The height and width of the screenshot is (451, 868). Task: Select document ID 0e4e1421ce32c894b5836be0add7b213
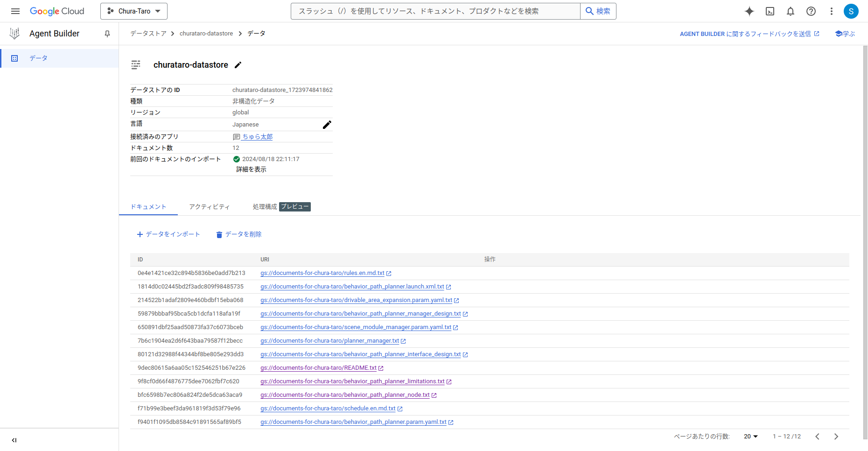click(191, 273)
